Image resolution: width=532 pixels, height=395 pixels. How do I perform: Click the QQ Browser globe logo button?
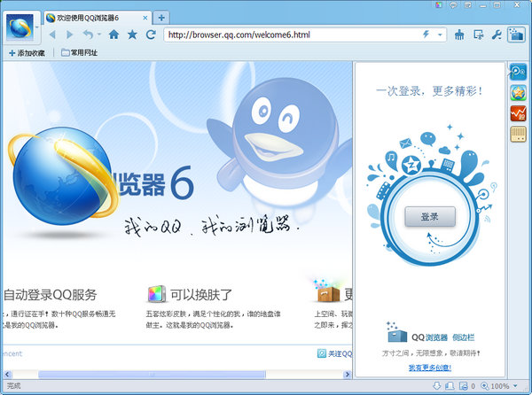tap(20, 27)
